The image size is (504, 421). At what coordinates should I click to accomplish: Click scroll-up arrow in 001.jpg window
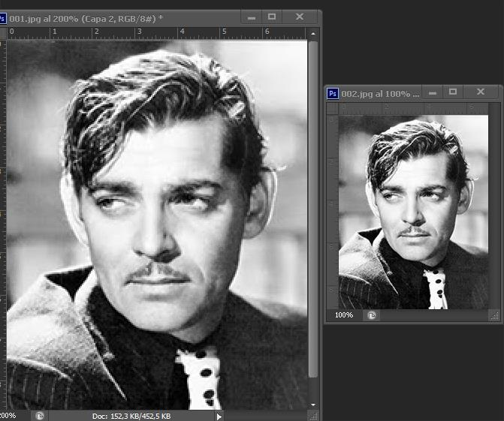click(313, 34)
